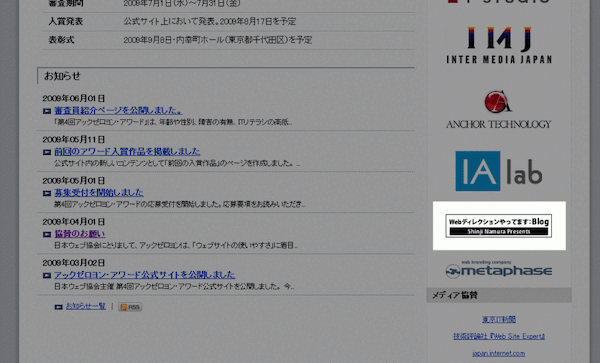The image size is (600, 363).
Task: Click arrow bullet beside 協賛のお願い
Action: coord(47,234)
